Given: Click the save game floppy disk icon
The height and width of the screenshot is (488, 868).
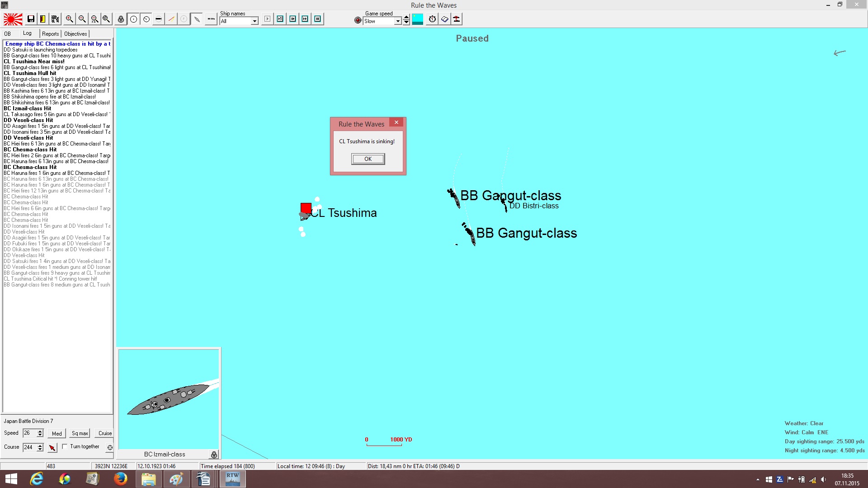Looking at the screenshot, I should (31, 19).
